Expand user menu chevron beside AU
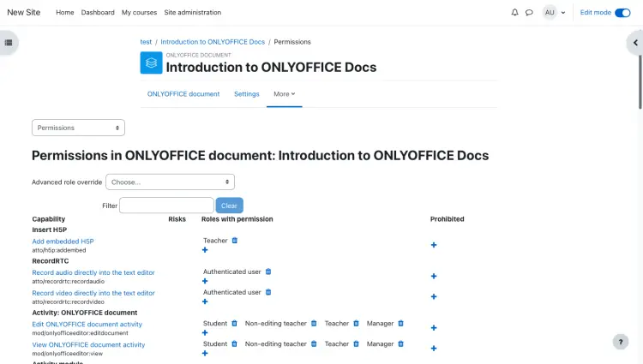 pos(563,13)
